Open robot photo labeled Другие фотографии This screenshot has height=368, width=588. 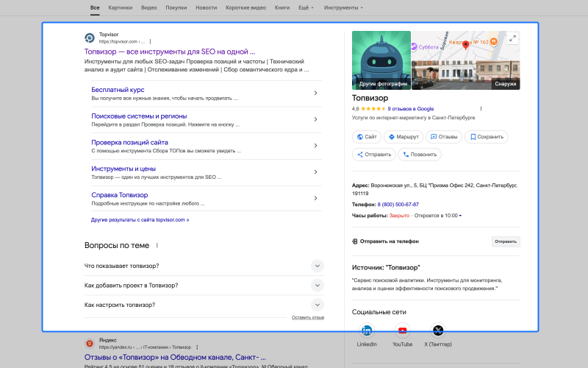point(381,60)
